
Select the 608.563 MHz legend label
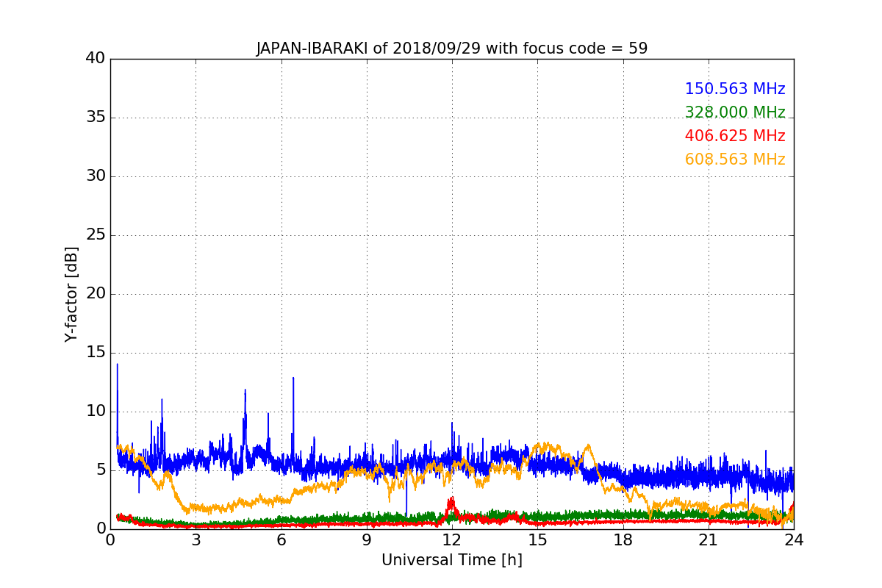pos(735,159)
